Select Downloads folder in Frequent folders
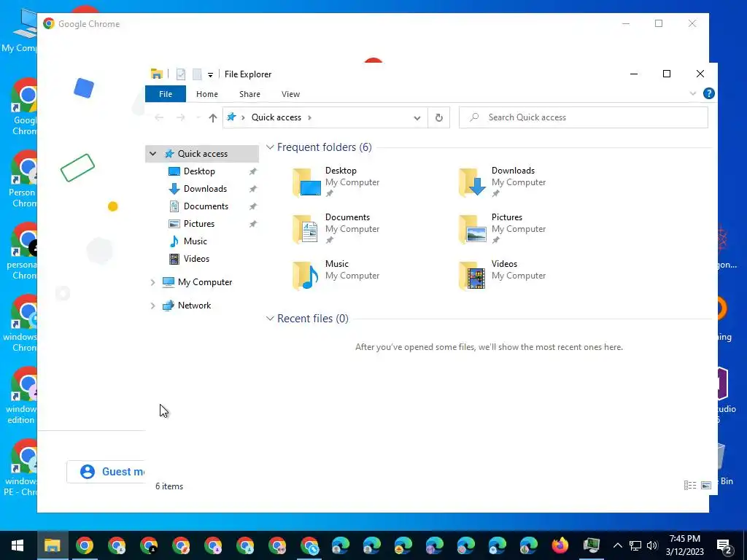 coord(503,182)
